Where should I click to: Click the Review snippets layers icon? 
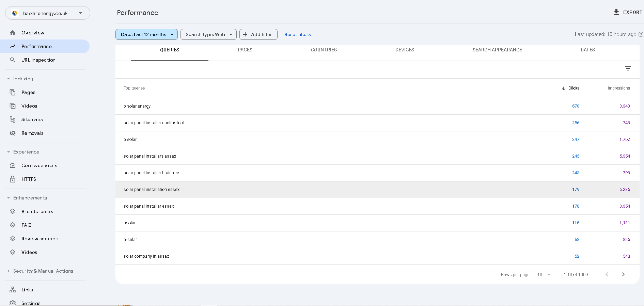[13, 239]
